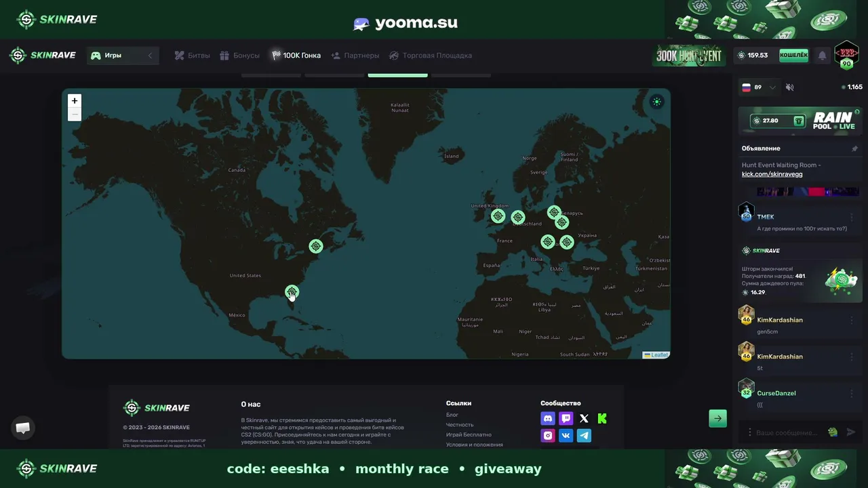Zoom out on the map
Viewport: 868px width, 488px height.
click(x=75, y=115)
